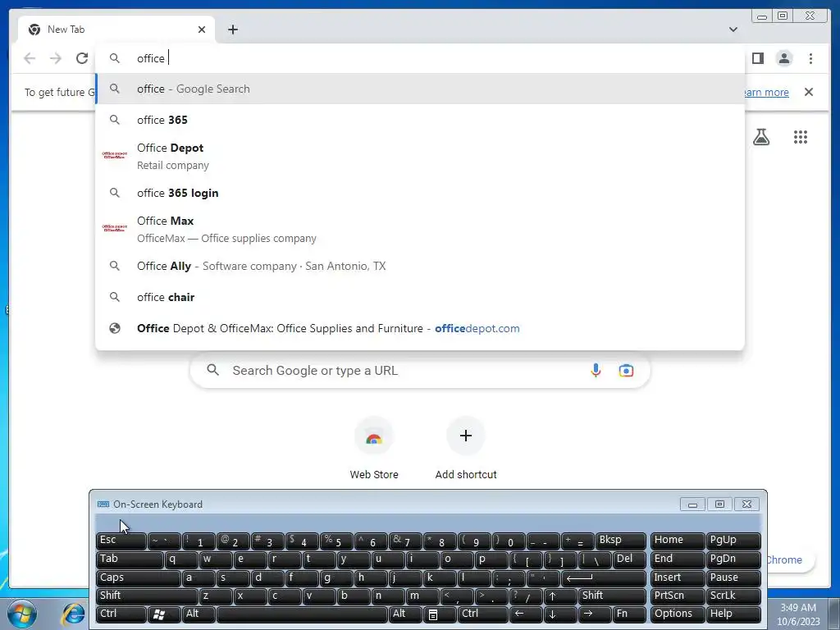Click the taskbar clock showing 3:49 AM
This screenshot has height=630, width=840.
pos(798,614)
